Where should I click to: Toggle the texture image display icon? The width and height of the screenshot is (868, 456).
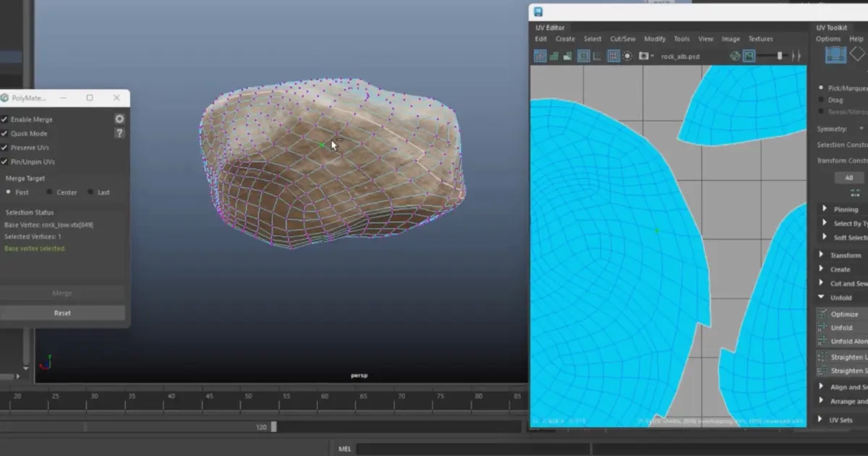tap(749, 56)
